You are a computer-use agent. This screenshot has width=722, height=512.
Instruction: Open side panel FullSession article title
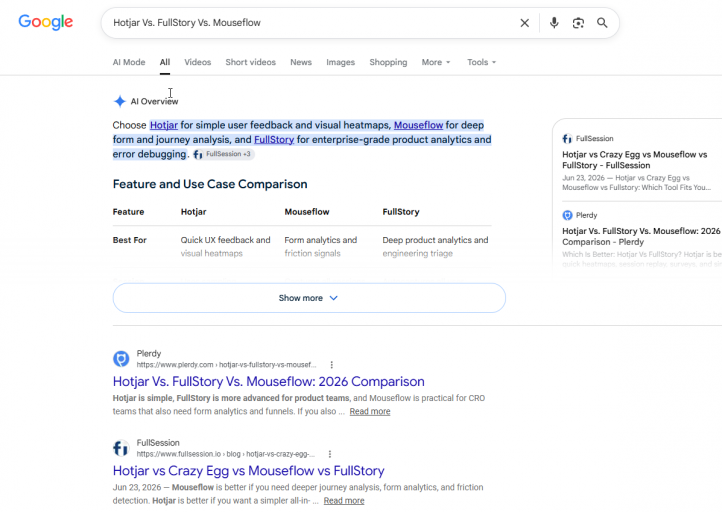click(x=635, y=160)
